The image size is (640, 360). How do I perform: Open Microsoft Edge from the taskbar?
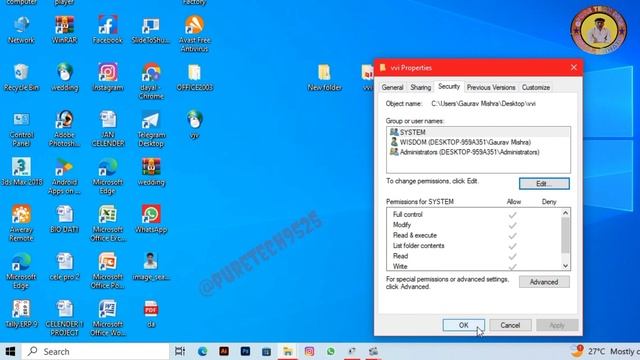point(202,351)
